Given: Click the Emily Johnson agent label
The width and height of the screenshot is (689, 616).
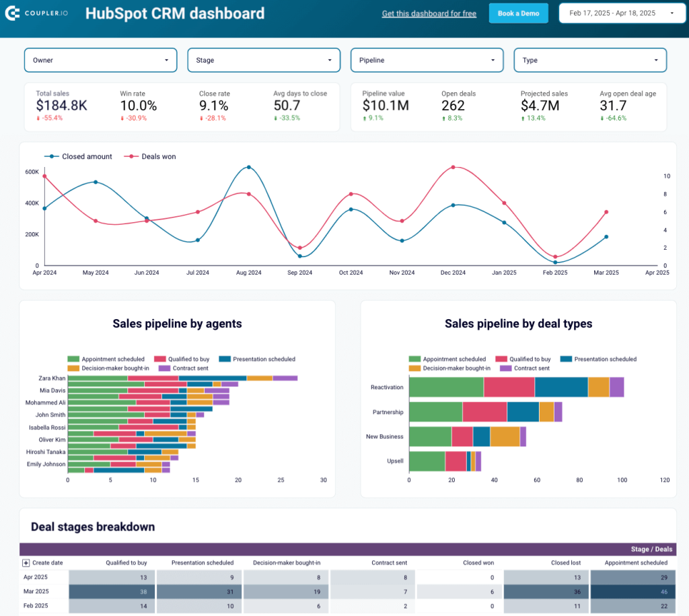Looking at the screenshot, I should click(x=46, y=465).
